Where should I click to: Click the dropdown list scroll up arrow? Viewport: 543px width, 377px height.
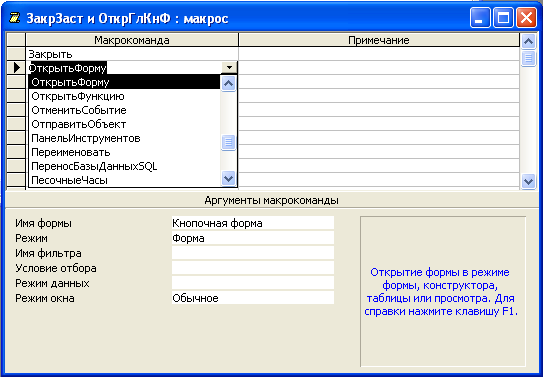point(228,83)
